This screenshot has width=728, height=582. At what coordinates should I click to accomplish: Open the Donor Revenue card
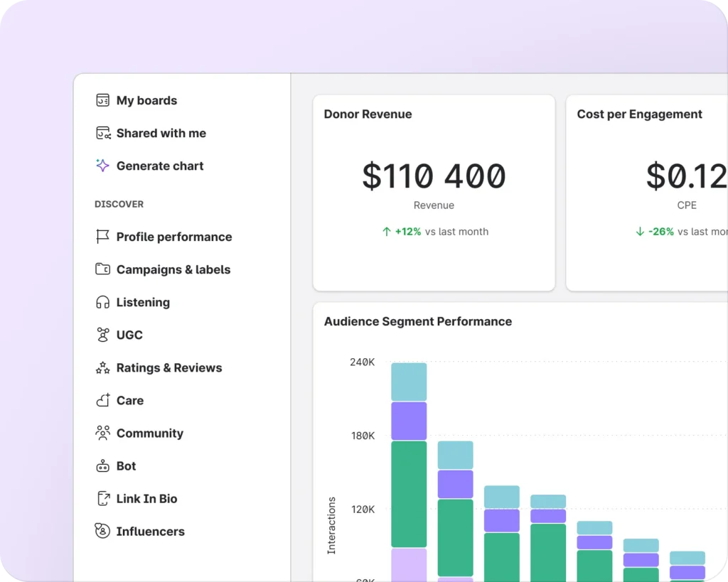click(x=434, y=193)
